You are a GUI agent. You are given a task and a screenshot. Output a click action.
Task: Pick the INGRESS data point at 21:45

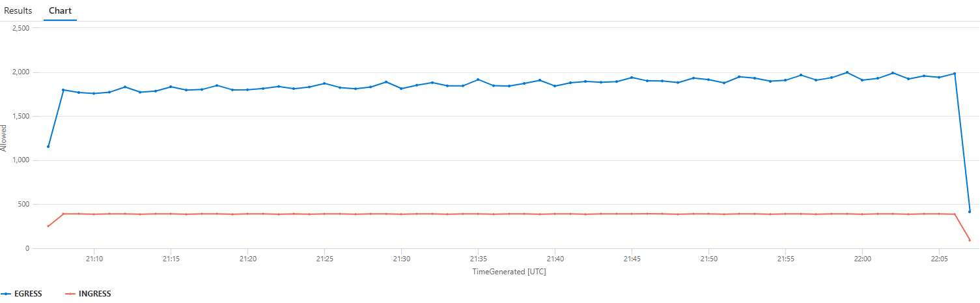pos(632,214)
